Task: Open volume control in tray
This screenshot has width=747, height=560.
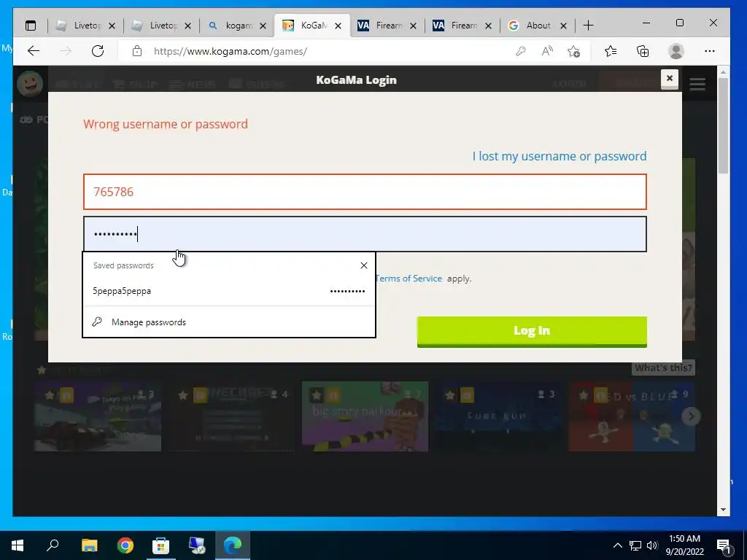Action: (x=652, y=545)
